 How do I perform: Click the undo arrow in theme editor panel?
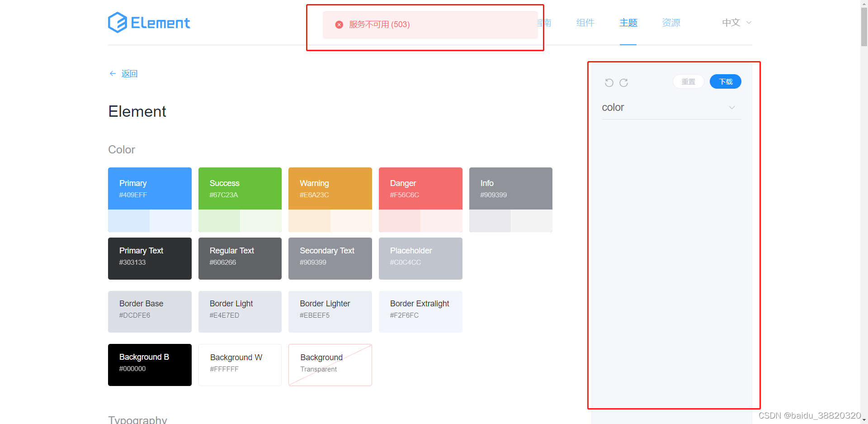(x=609, y=83)
